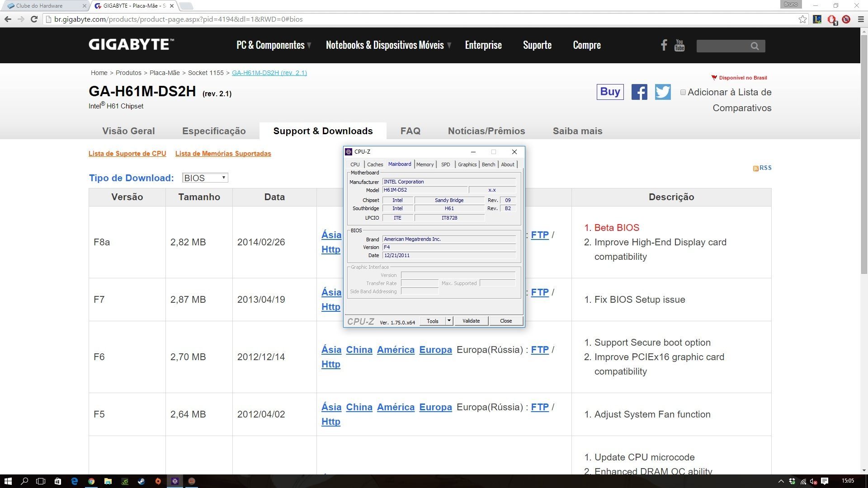The height and width of the screenshot is (488, 868).
Task: Expand Notebooks & Dispositivos Móveis menu
Action: [388, 45]
